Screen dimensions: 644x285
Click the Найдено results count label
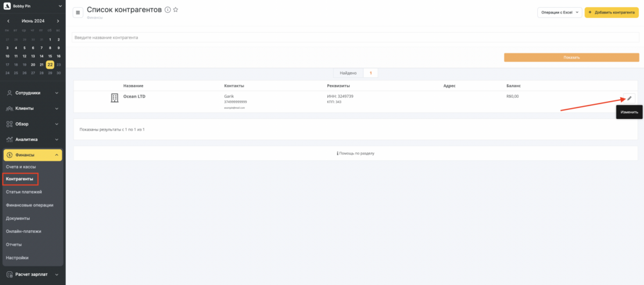point(348,73)
